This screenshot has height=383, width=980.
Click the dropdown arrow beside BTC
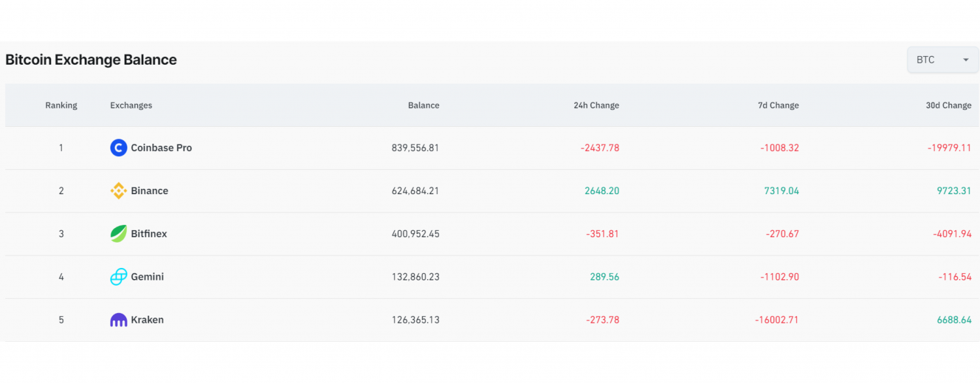pos(966,60)
